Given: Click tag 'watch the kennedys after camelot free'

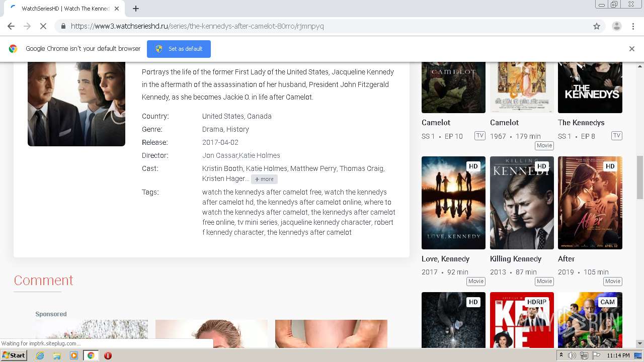Looking at the screenshot, I should click(262, 192).
